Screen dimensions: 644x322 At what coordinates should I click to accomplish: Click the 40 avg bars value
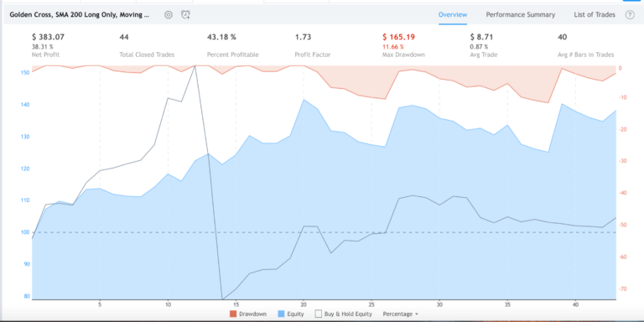(563, 37)
